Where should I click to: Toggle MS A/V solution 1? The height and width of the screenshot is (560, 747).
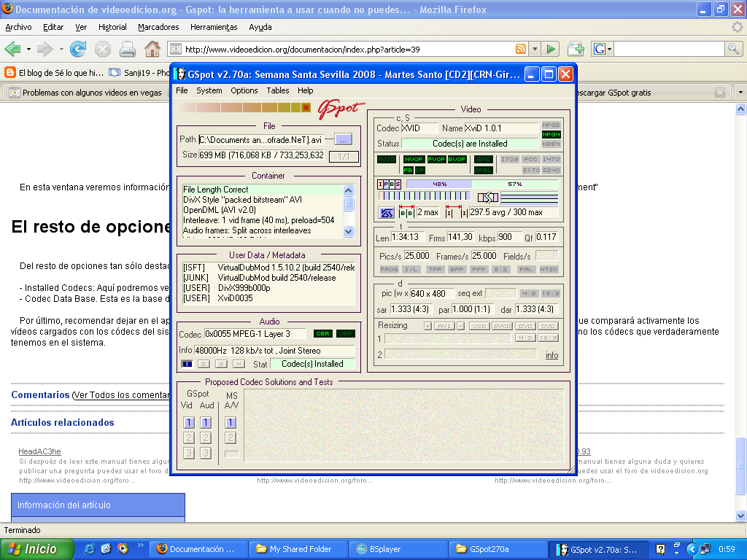pyautogui.click(x=231, y=422)
